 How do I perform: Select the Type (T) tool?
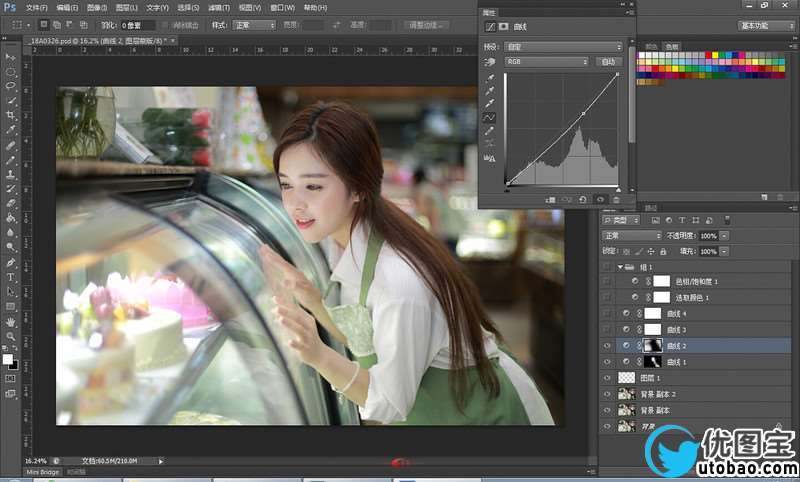[11, 276]
